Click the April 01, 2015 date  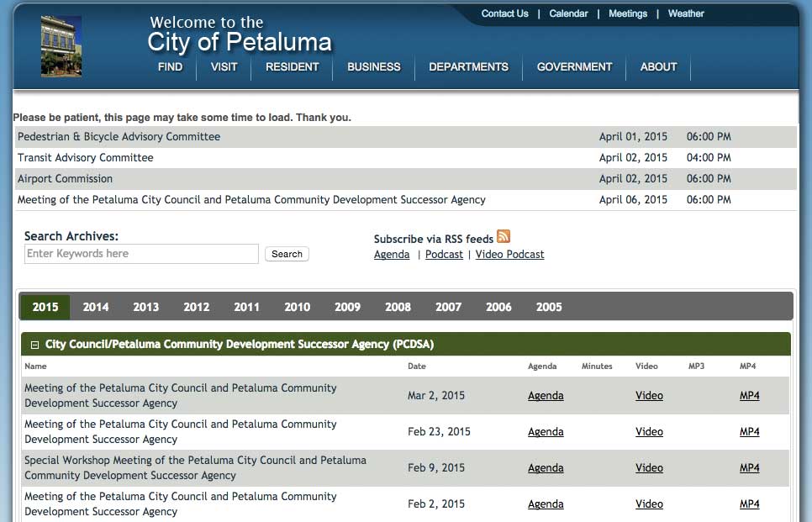click(633, 137)
